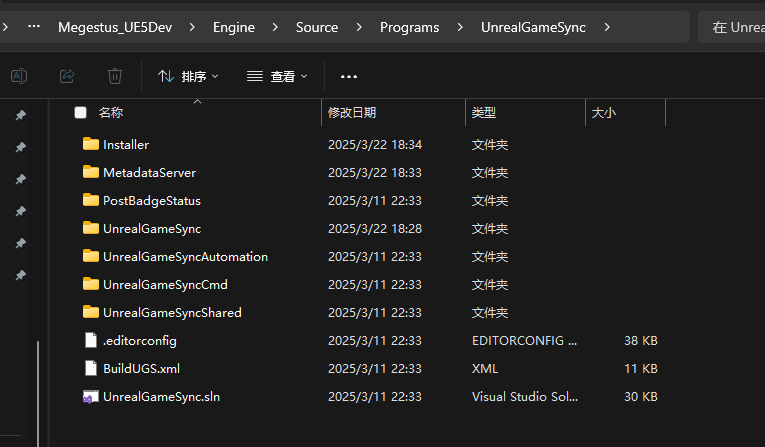Viewport: 765px width, 447px height.
Task: Click the UnrealGameSync.sln file name
Action: (x=161, y=397)
